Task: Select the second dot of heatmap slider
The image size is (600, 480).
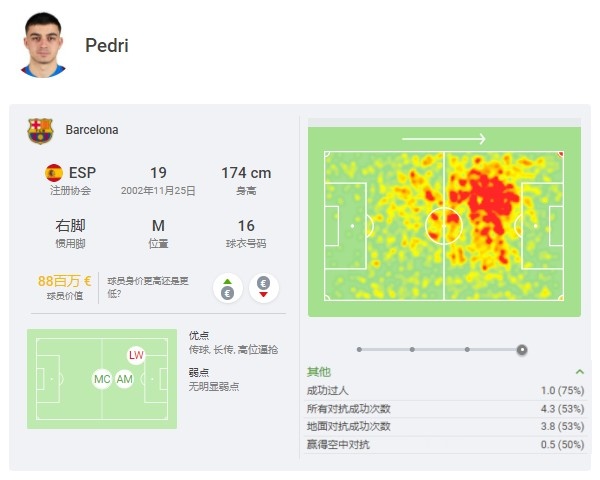Action: [412, 350]
